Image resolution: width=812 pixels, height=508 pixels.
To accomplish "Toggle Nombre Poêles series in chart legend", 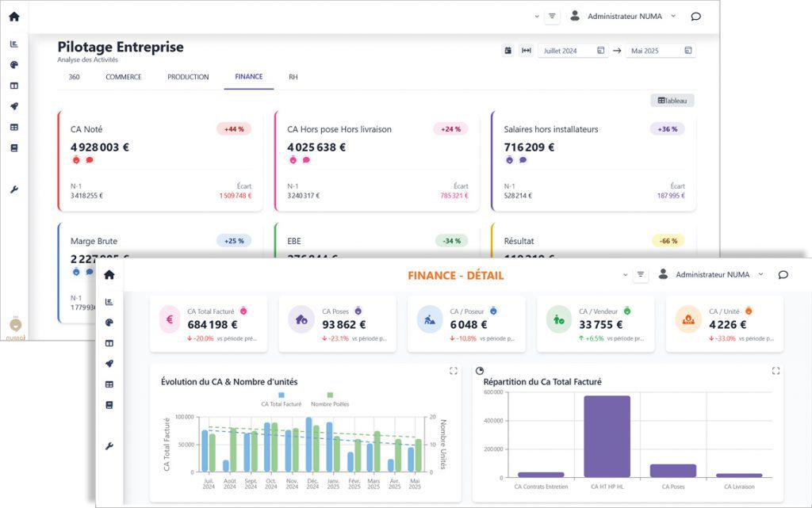I will point(330,399).
